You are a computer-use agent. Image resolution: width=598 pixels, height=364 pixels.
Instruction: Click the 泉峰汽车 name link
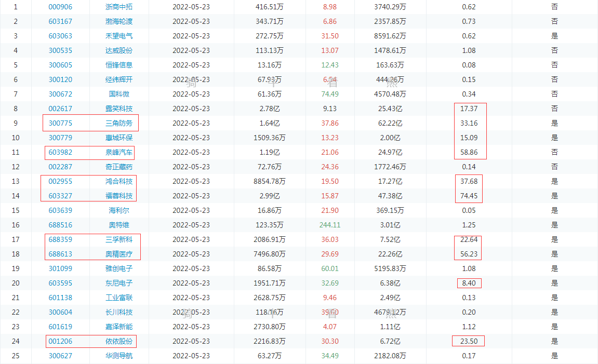[x=119, y=152]
